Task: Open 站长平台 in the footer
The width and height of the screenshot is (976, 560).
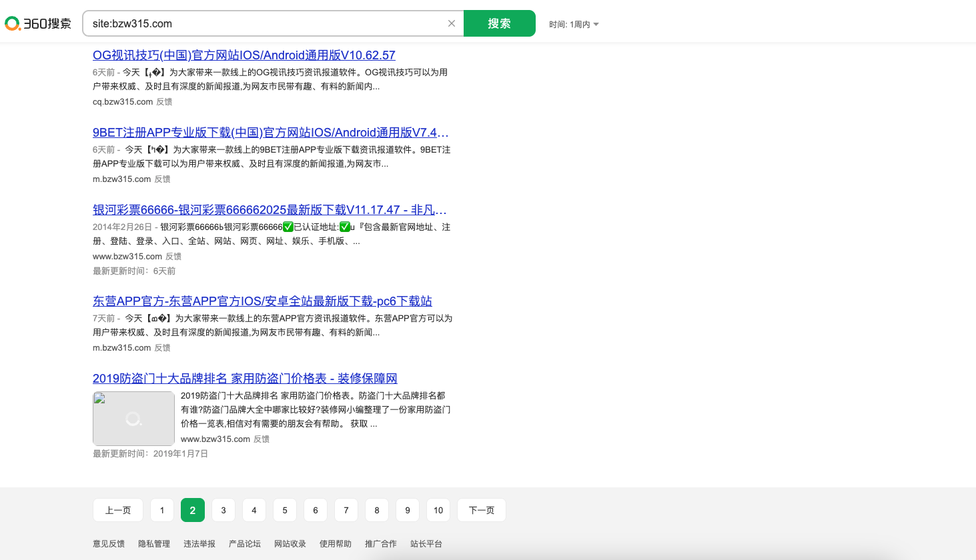Action: [426, 543]
